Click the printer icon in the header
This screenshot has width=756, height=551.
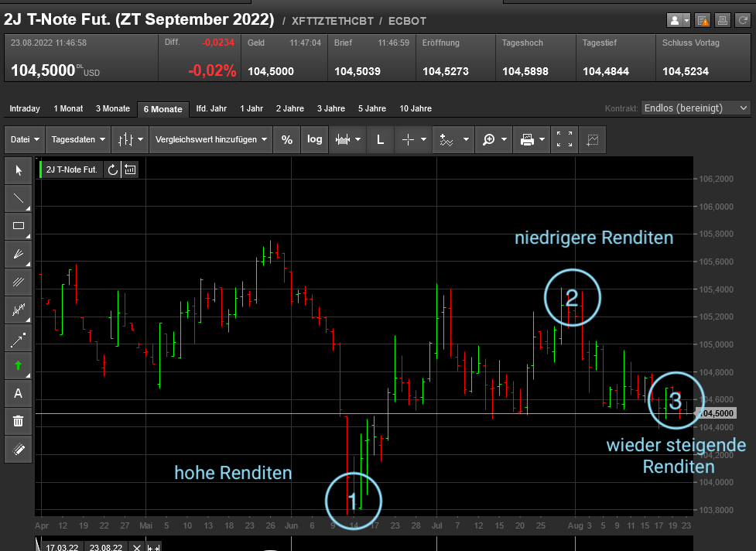[x=721, y=20]
